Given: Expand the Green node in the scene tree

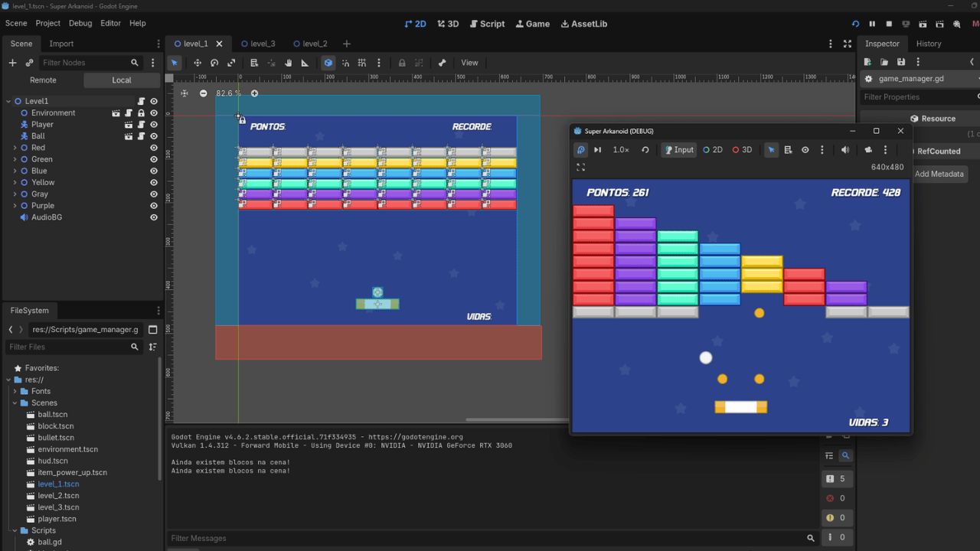Looking at the screenshot, I should [x=15, y=159].
